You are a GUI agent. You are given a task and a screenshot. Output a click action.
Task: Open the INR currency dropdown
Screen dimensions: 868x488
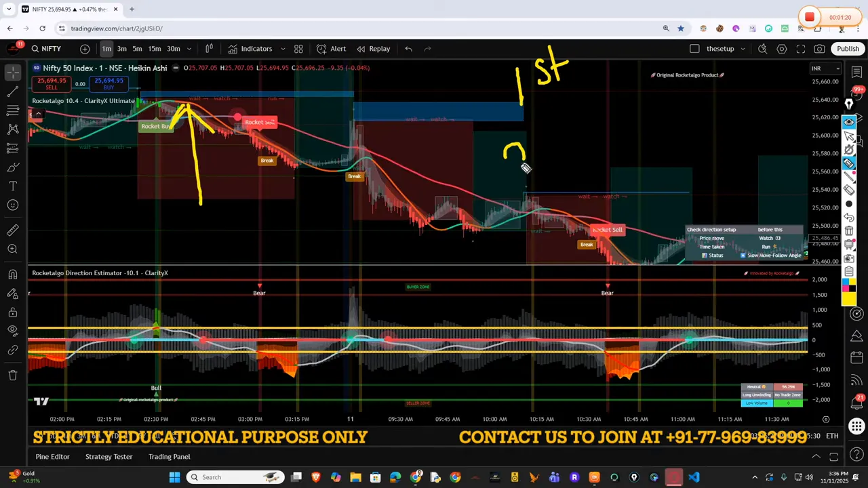pyautogui.click(x=826, y=68)
